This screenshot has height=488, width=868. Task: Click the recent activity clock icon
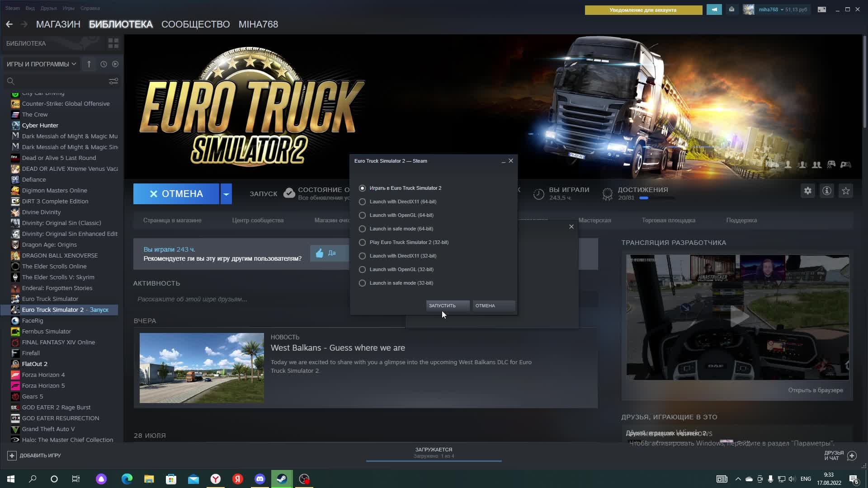pyautogui.click(x=104, y=64)
